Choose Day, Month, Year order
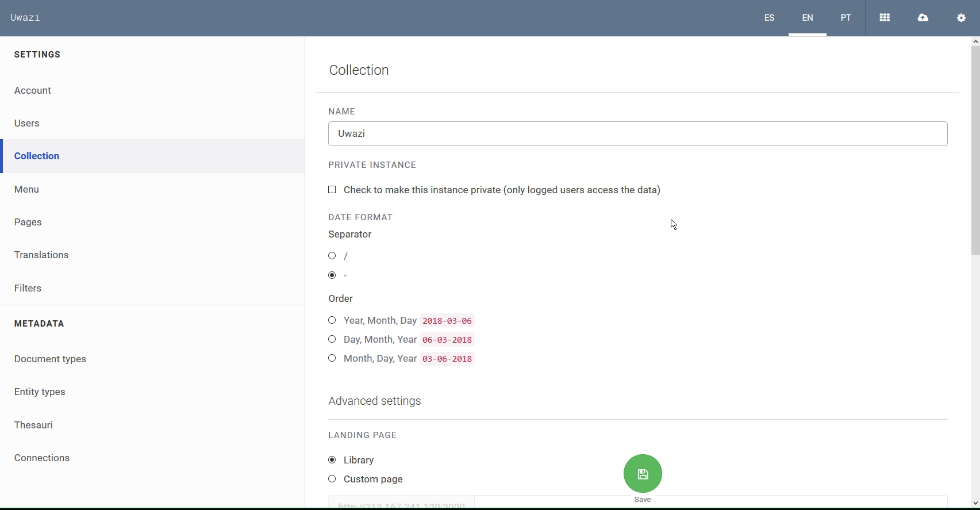This screenshot has height=510, width=980. coord(332,339)
